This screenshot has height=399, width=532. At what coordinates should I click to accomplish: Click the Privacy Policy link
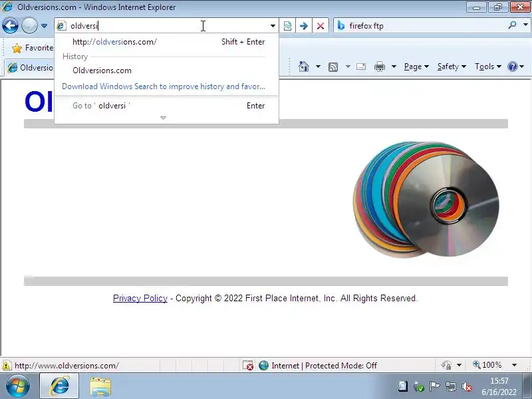(140, 298)
